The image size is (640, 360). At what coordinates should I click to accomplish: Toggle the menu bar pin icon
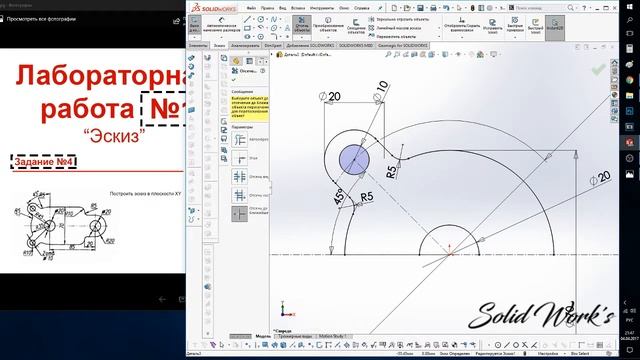coord(380,8)
